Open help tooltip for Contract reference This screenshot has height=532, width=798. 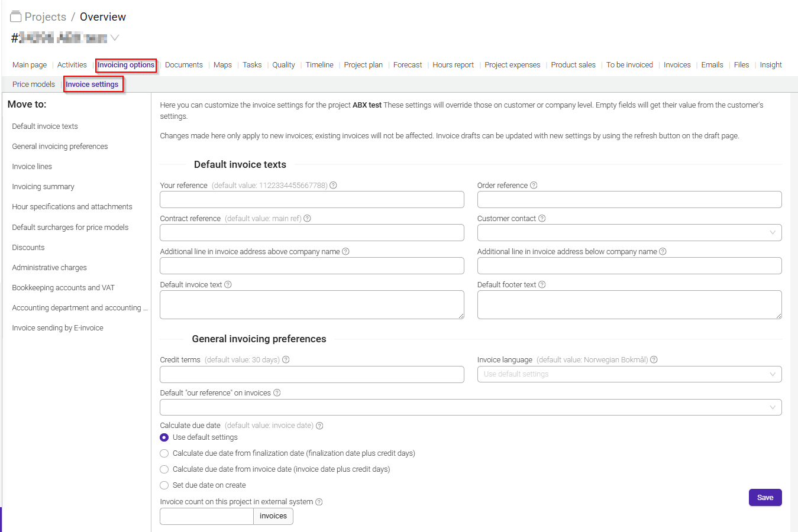pyautogui.click(x=308, y=219)
